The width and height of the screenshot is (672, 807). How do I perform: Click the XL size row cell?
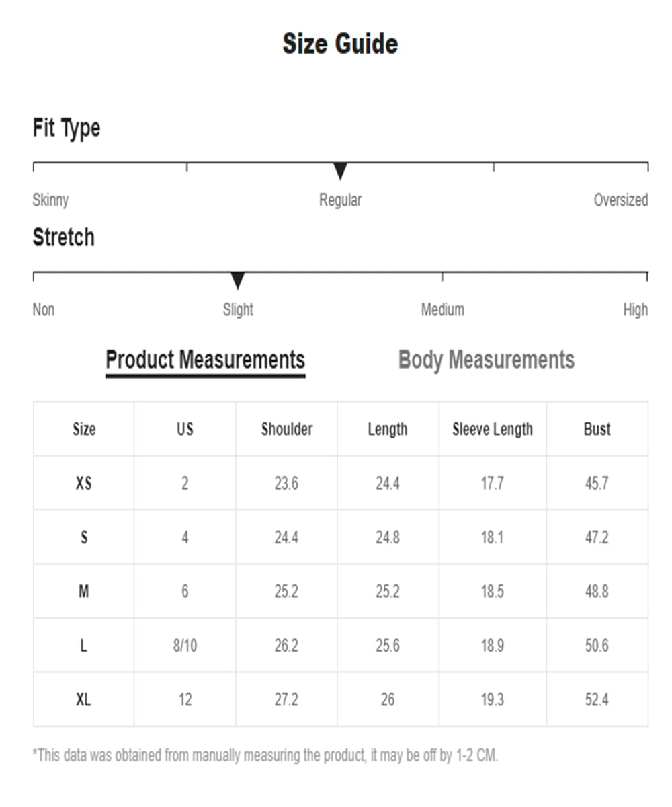(x=84, y=699)
